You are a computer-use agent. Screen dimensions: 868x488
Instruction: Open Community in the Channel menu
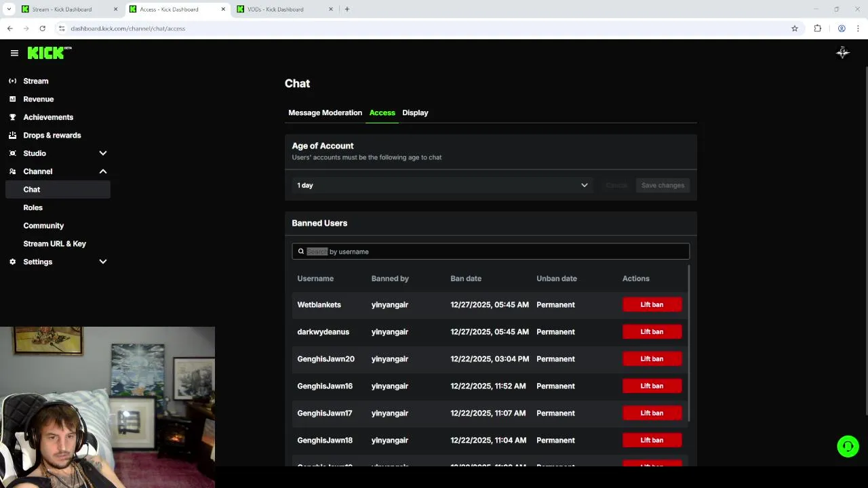(x=43, y=226)
